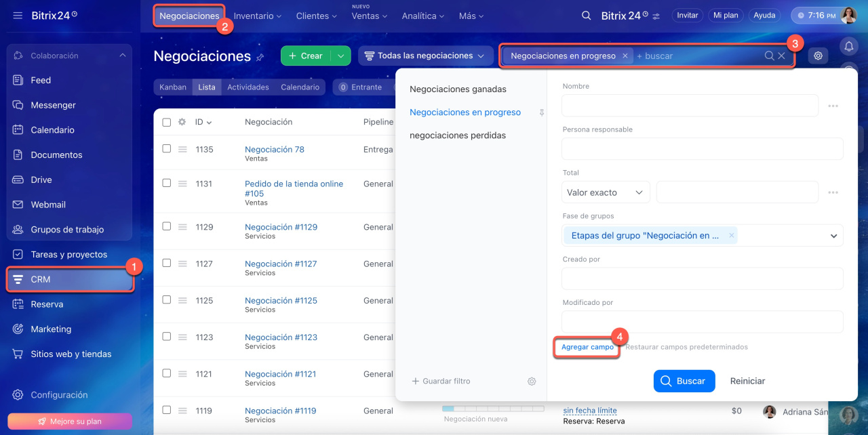868x435 pixels.
Task: Expand the Crear button dropdown arrow
Action: 340,56
